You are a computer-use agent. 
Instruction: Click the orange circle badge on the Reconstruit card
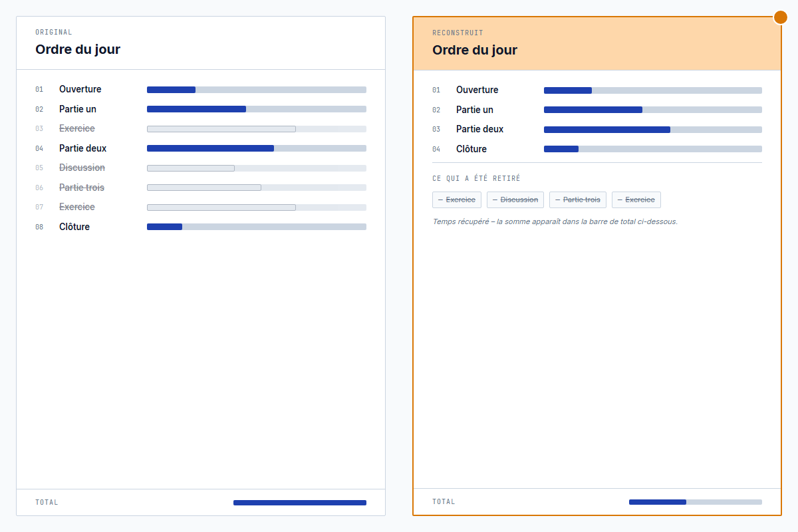pos(780,17)
